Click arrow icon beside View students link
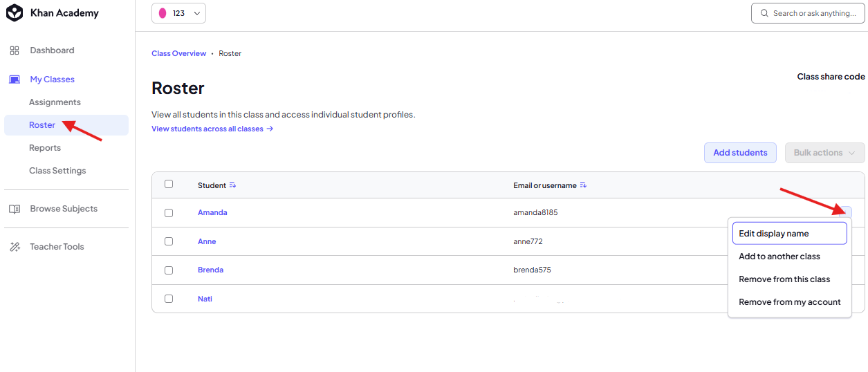 [270, 129]
